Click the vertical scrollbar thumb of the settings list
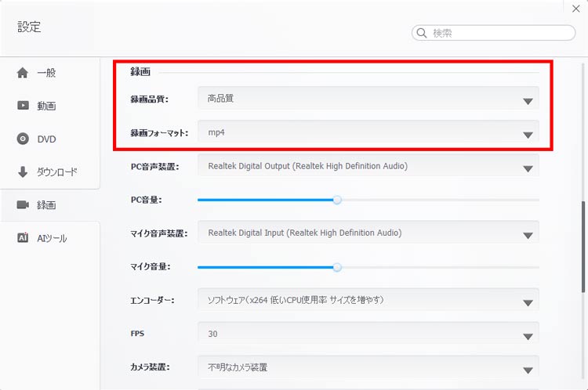 [583, 247]
